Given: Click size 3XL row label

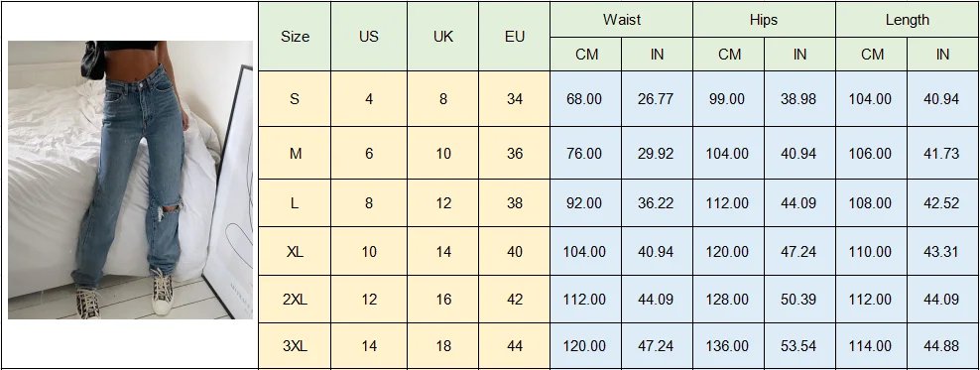Looking at the screenshot, I should pos(295,345).
